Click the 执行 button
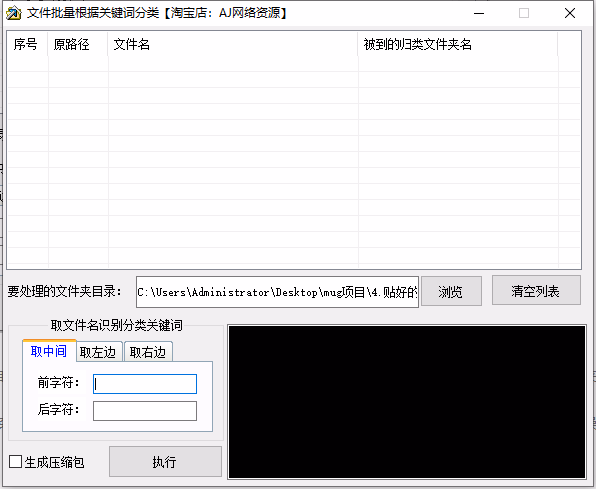Screen dimensions: 596x489 (165, 462)
